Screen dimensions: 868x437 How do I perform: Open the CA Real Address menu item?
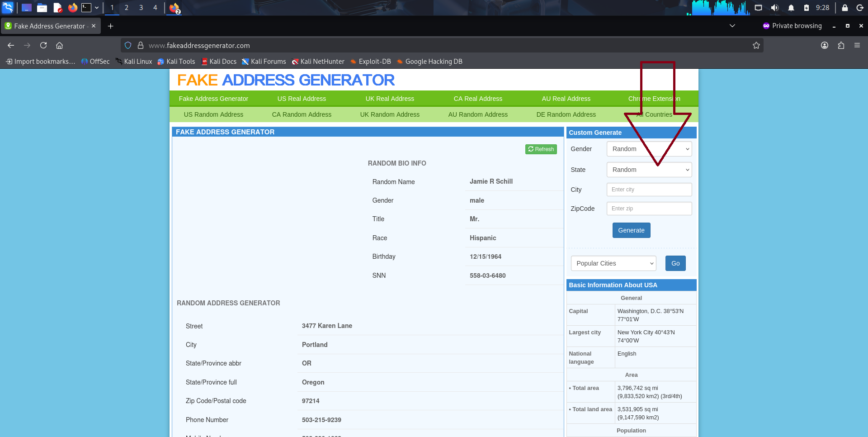tap(478, 99)
